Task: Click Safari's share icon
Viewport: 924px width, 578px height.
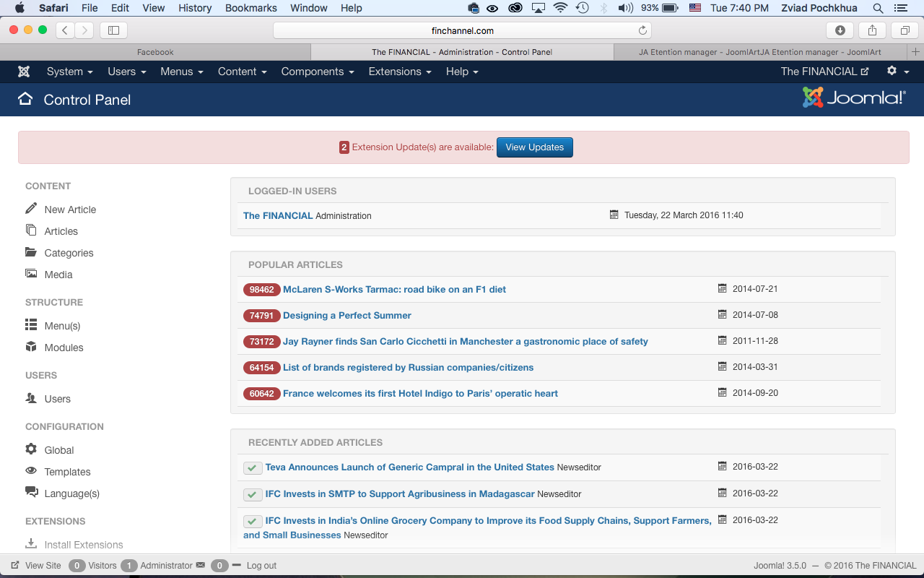Action: coord(872,30)
